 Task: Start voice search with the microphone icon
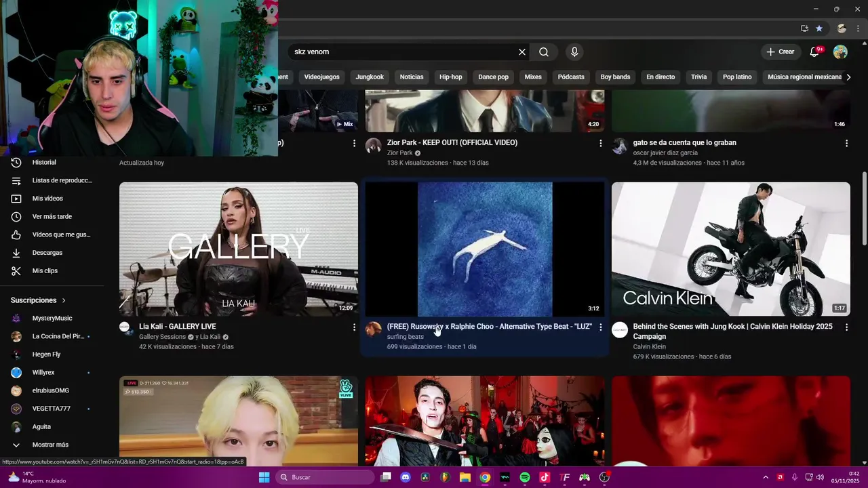click(574, 52)
